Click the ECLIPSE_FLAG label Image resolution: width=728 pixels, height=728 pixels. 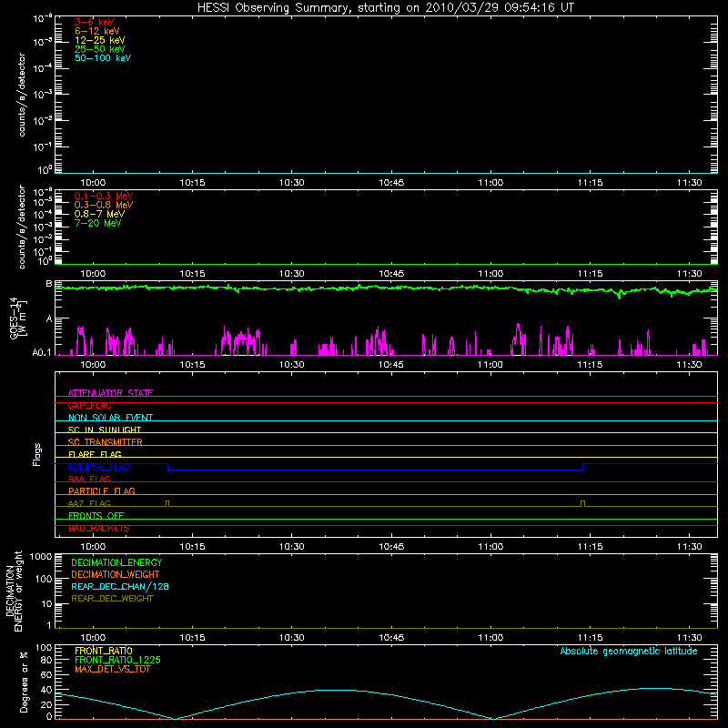pyautogui.click(x=99, y=467)
